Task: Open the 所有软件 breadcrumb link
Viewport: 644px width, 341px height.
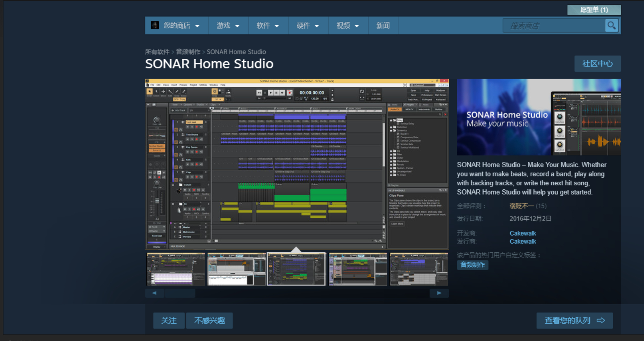Action: 157,52
